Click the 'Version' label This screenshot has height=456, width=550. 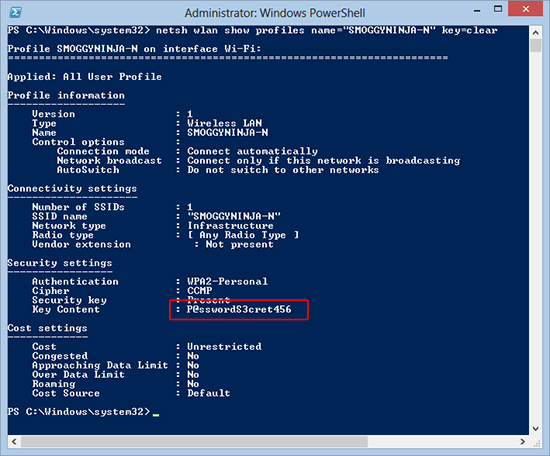click(x=54, y=114)
